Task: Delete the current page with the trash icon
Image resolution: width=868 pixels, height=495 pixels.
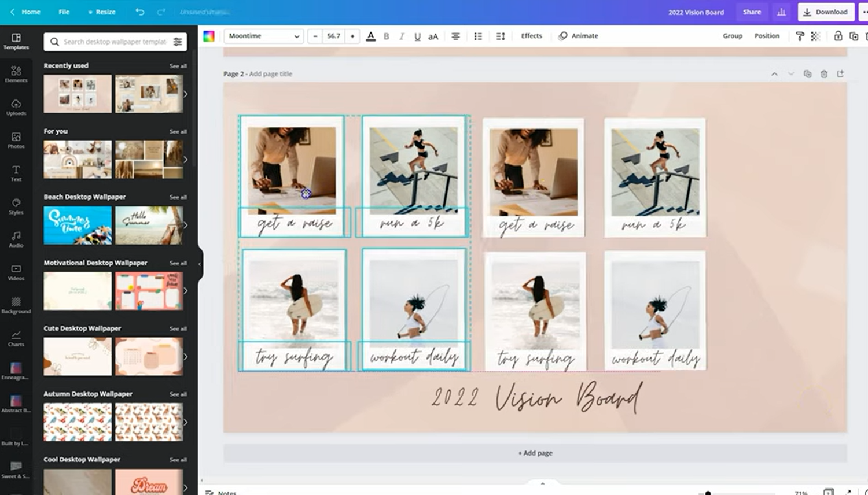Action: (824, 73)
